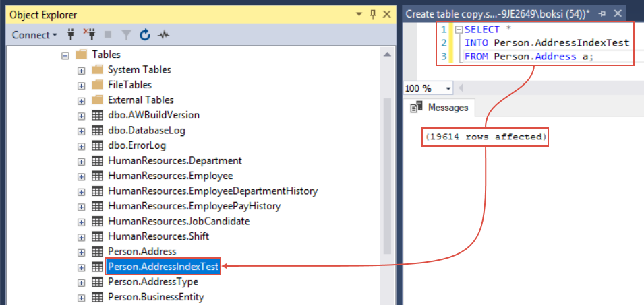This screenshot has height=305, width=644.
Task: Select Person.AddressIndexTest table
Action: 163,267
